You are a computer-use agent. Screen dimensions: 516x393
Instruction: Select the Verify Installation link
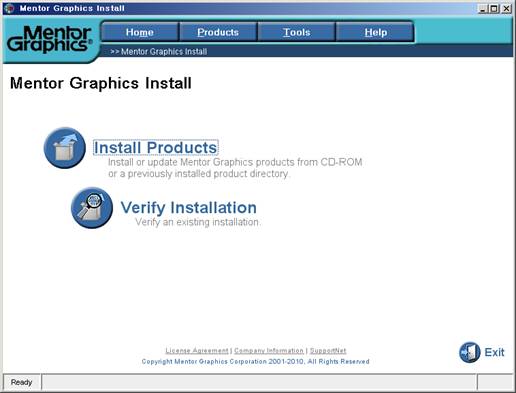(189, 207)
